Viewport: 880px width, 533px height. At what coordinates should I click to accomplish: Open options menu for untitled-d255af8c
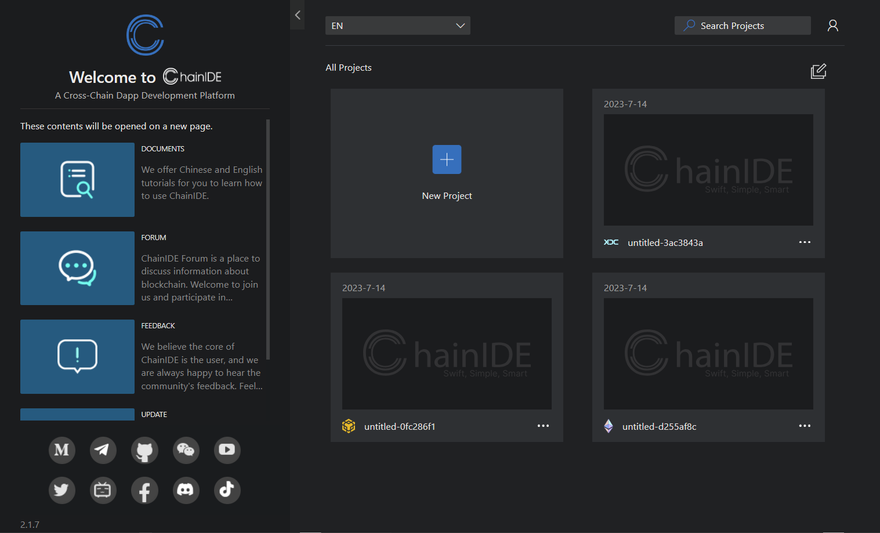[805, 426]
